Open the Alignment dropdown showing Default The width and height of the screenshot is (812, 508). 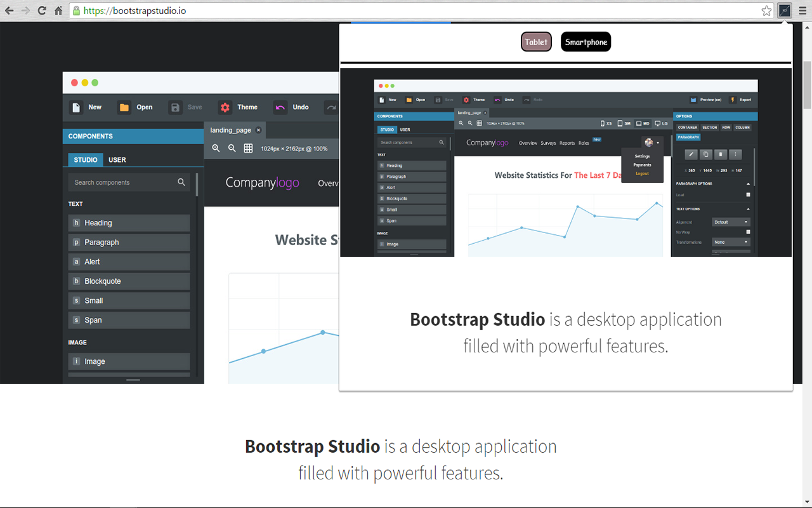pos(731,222)
